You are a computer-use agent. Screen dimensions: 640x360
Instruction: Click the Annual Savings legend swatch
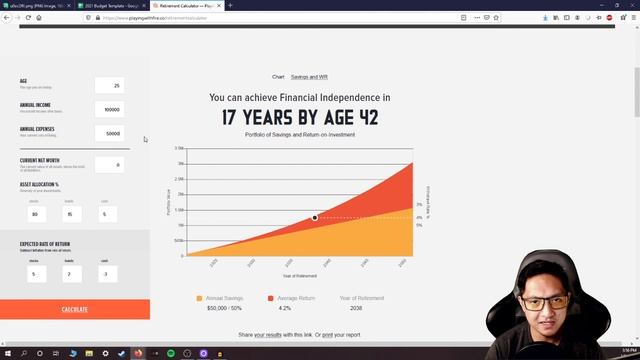tap(199, 298)
